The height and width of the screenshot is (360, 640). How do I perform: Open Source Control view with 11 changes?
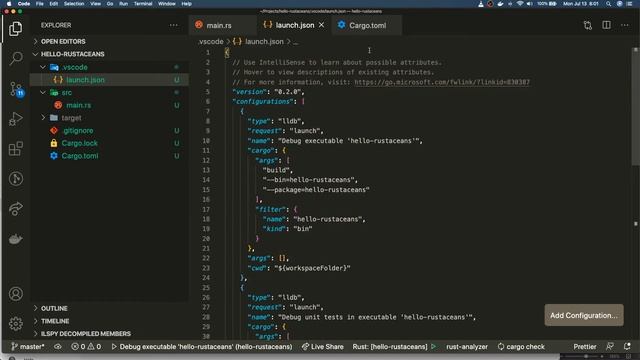coord(16,88)
